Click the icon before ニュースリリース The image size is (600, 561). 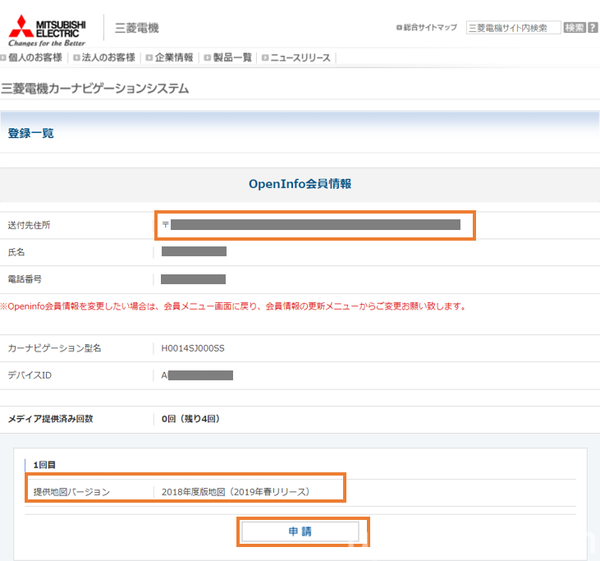265,58
